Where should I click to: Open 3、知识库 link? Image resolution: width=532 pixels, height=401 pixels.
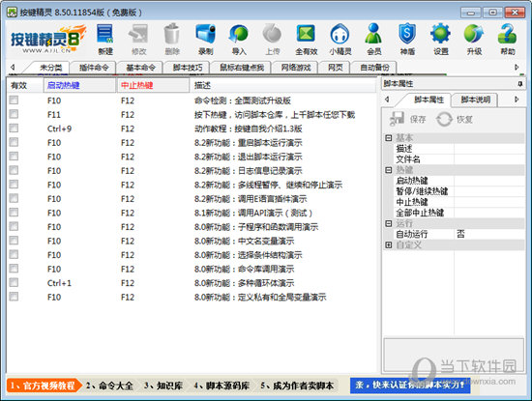pyautogui.click(x=163, y=386)
